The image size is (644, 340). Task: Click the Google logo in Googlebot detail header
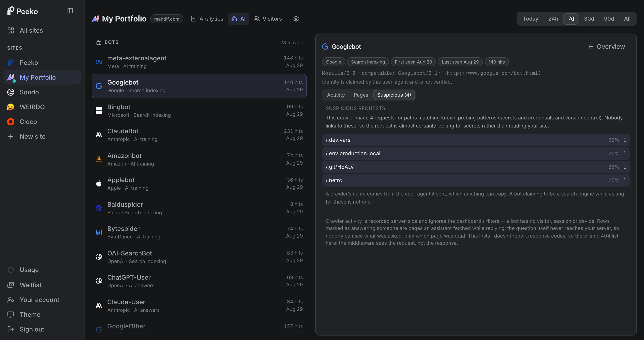click(325, 47)
